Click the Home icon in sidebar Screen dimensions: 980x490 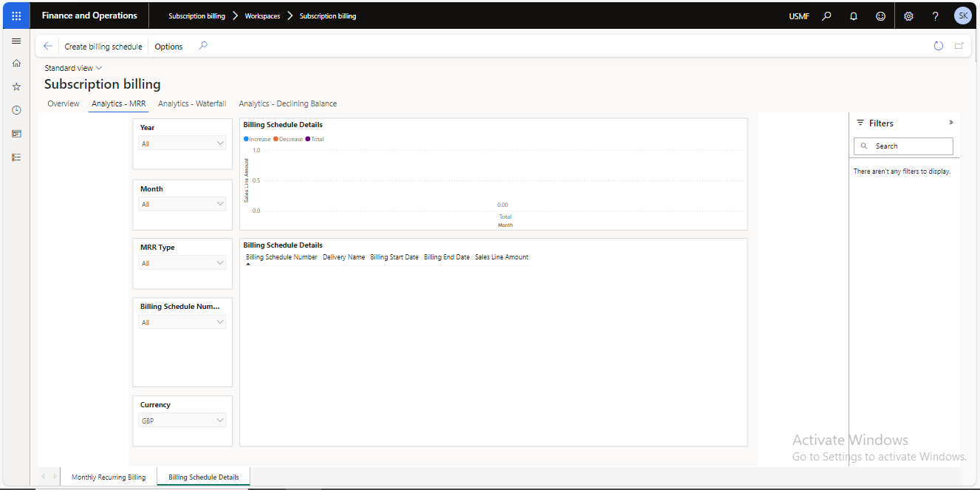click(16, 64)
